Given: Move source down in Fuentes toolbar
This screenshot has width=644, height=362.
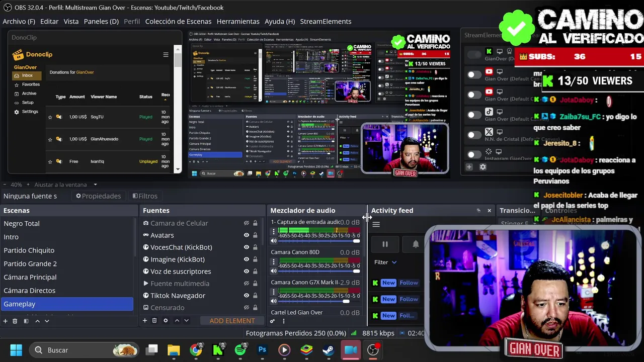Looking at the screenshot, I should point(186,320).
